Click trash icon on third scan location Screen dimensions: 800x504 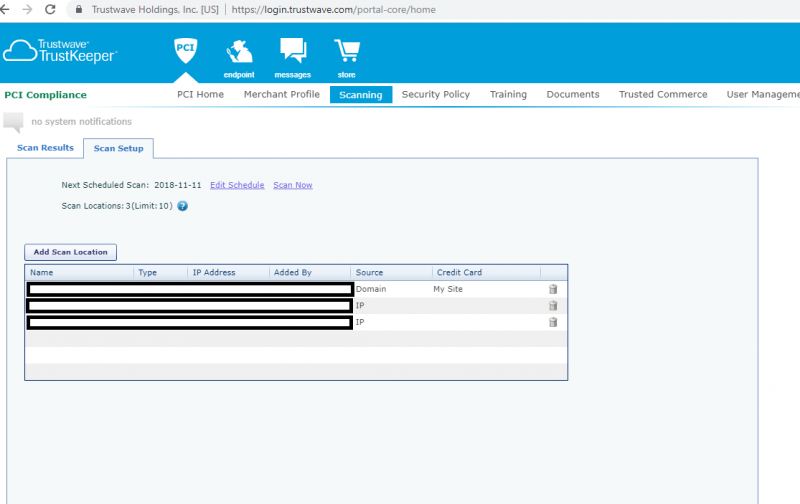tap(553, 322)
